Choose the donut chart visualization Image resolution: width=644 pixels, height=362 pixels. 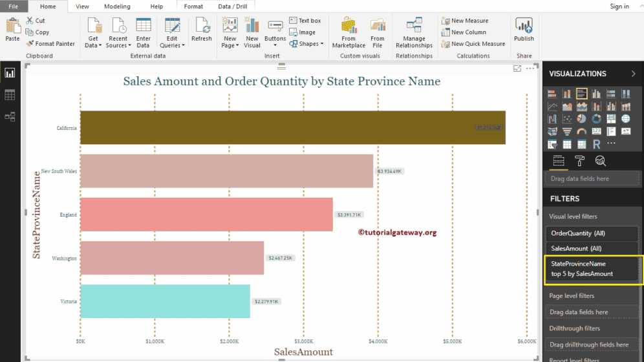point(596,119)
